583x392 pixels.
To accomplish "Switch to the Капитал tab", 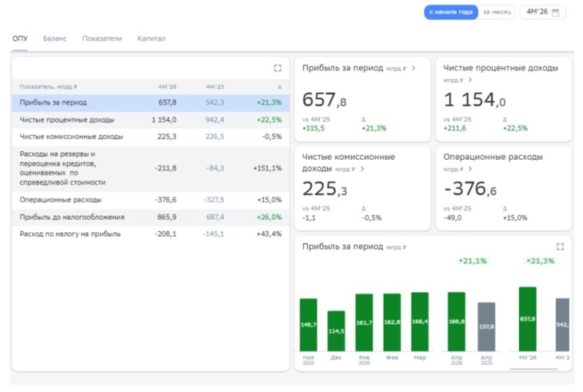I will [152, 38].
